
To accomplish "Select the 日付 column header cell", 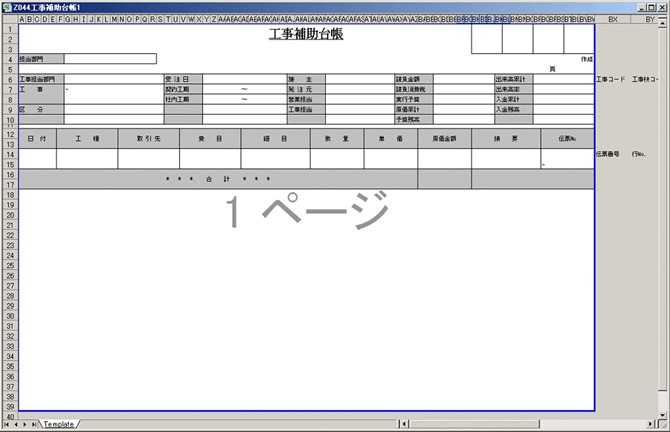I will (37, 139).
